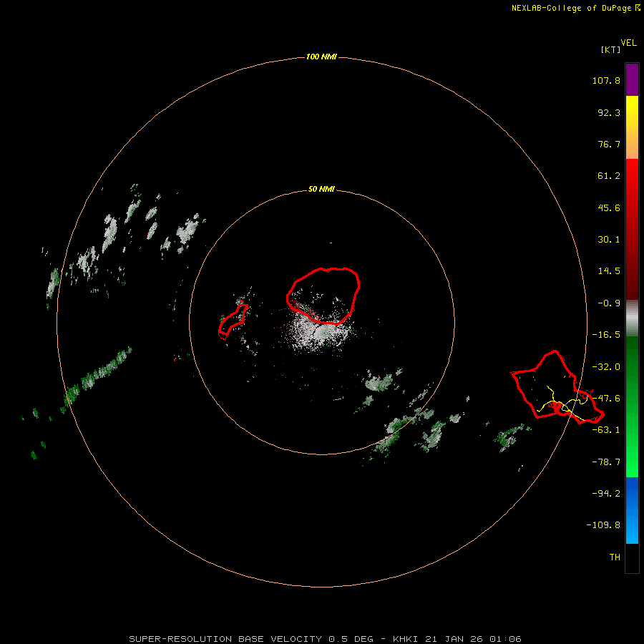Click the 100 NMI range ring label

point(321,57)
